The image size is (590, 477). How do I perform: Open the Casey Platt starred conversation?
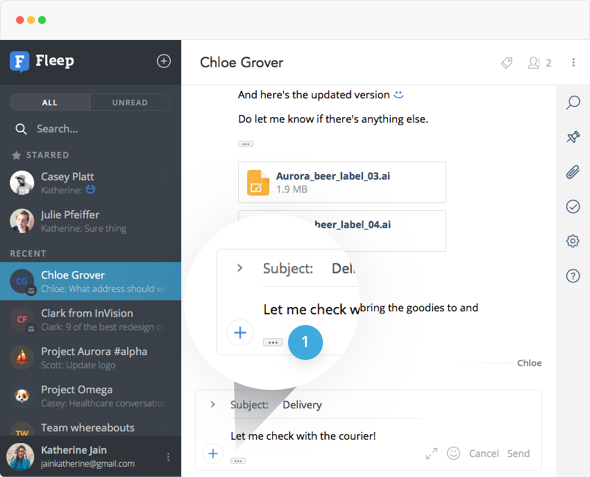(x=90, y=183)
